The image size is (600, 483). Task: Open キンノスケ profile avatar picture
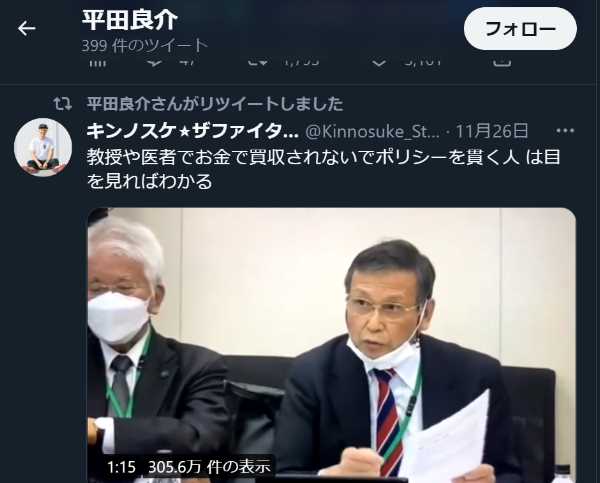(43, 147)
